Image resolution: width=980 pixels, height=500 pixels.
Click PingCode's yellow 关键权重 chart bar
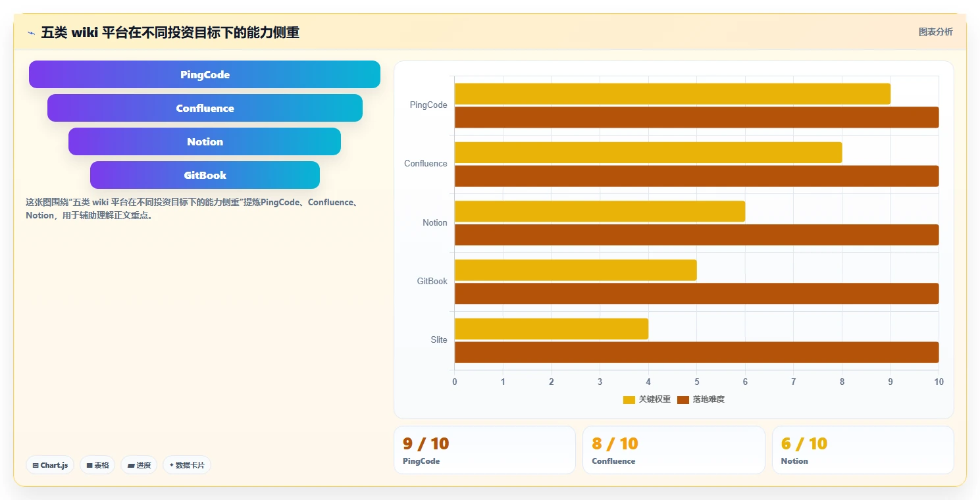[672, 93]
